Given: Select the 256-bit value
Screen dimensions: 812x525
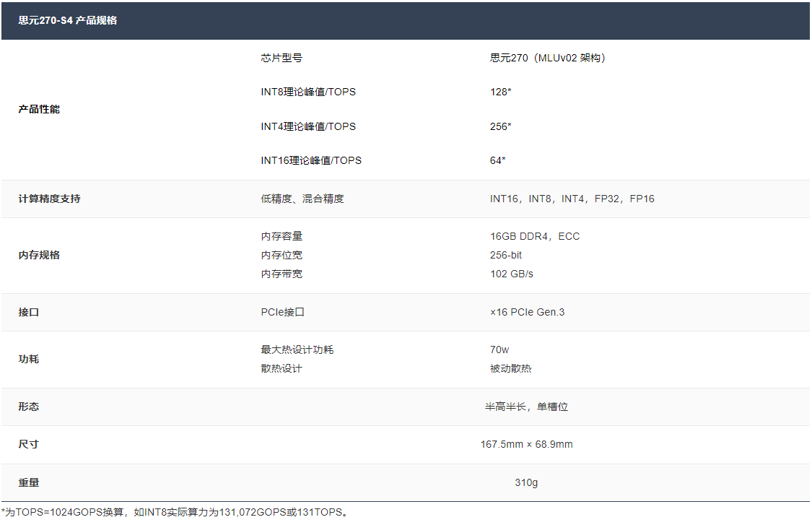Looking at the screenshot, I should pyautogui.click(x=506, y=256).
